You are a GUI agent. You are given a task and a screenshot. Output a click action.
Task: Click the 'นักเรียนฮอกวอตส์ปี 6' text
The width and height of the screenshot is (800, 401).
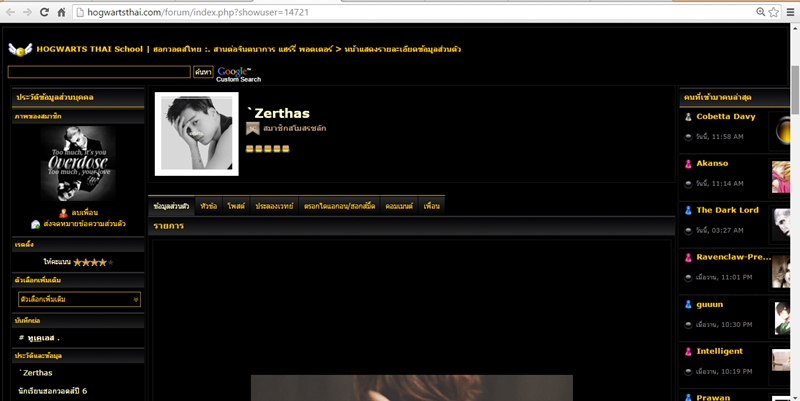[53, 391]
